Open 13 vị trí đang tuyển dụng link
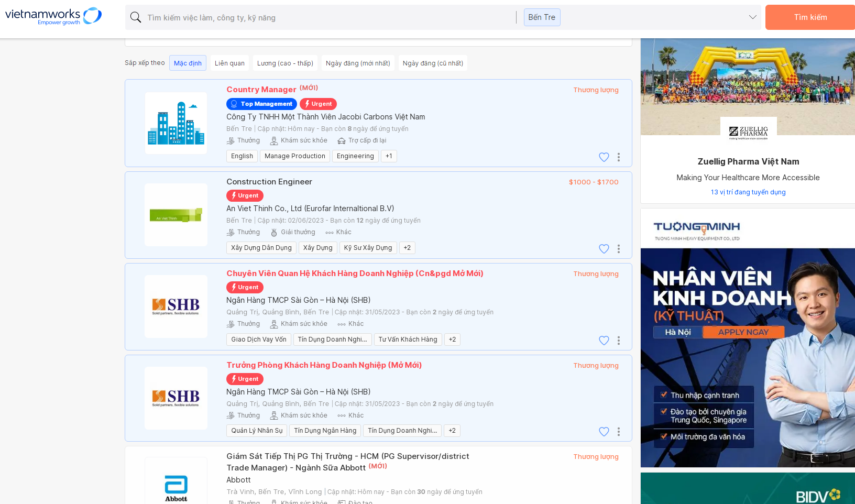Viewport: 855px width, 504px height. 748,192
